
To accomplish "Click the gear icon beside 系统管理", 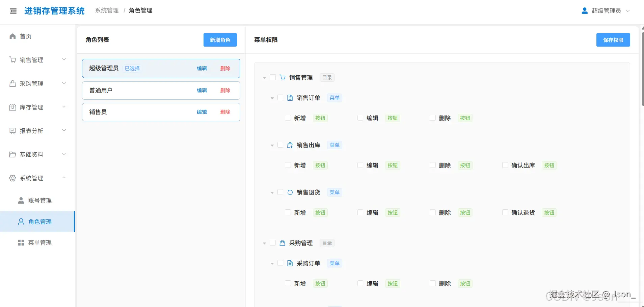I will click(x=13, y=178).
